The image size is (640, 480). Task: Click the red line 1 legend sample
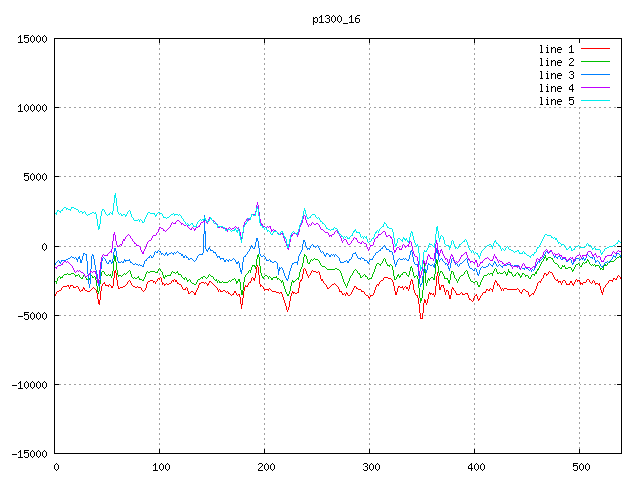point(595,49)
